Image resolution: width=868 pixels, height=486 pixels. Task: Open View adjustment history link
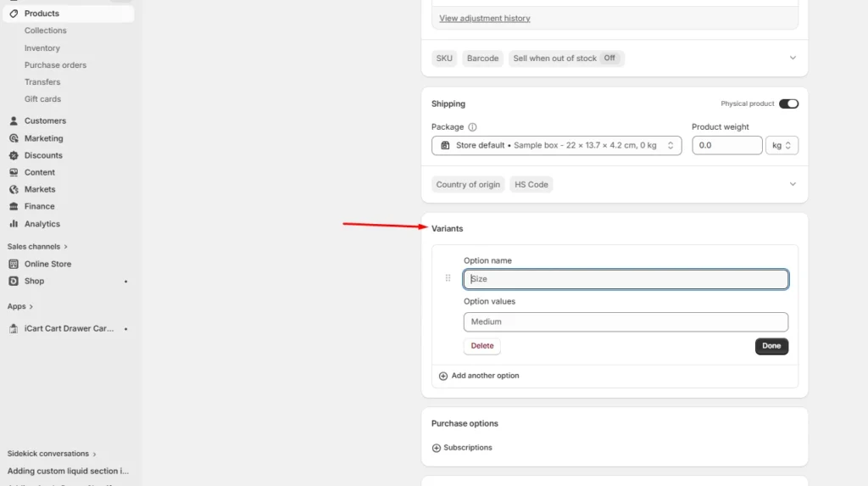coord(484,19)
